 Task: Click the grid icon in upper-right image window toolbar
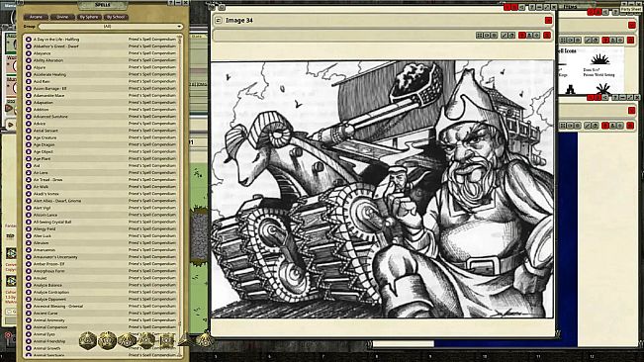click(x=563, y=41)
